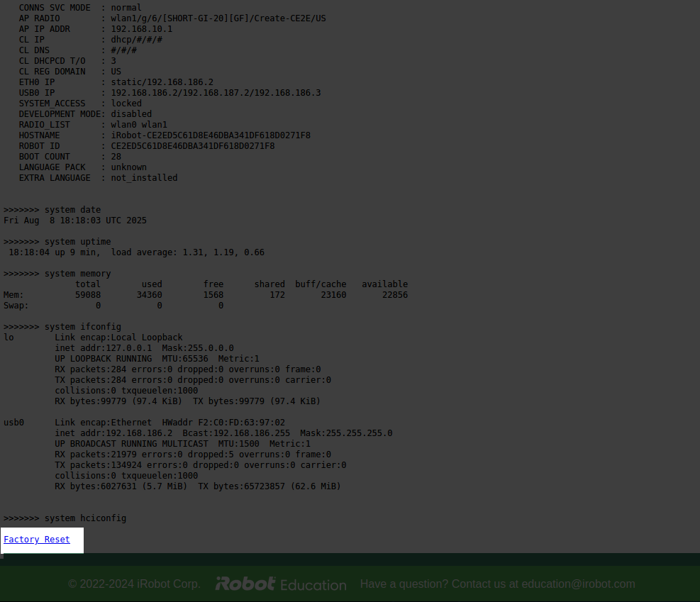Click the Mem available value 22856
Viewport: 700px width, 602px height.
click(395, 295)
